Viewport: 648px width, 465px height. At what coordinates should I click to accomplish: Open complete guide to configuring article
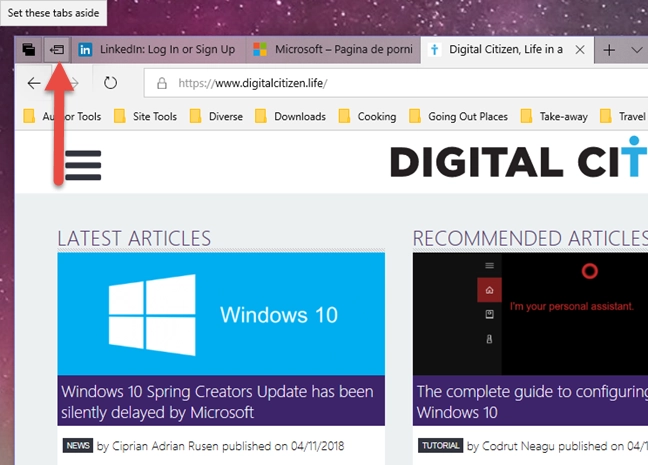coord(532,402)
